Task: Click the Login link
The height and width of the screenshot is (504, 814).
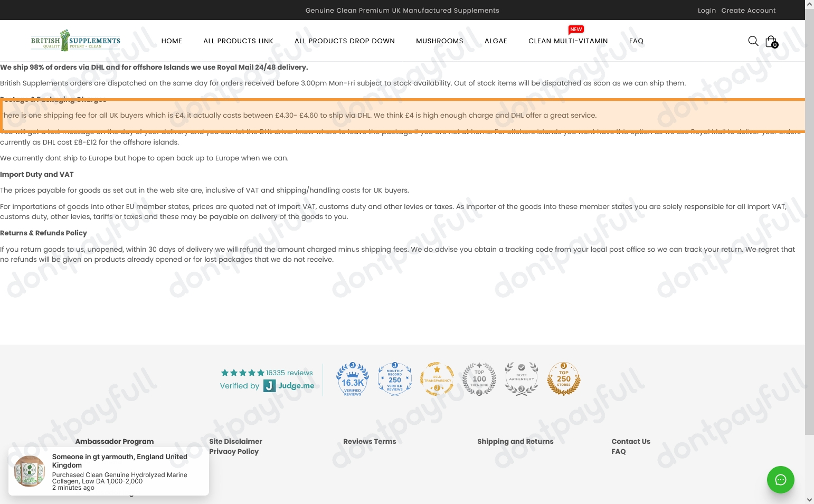Action: pyautogui.click(x=706, y=11)
